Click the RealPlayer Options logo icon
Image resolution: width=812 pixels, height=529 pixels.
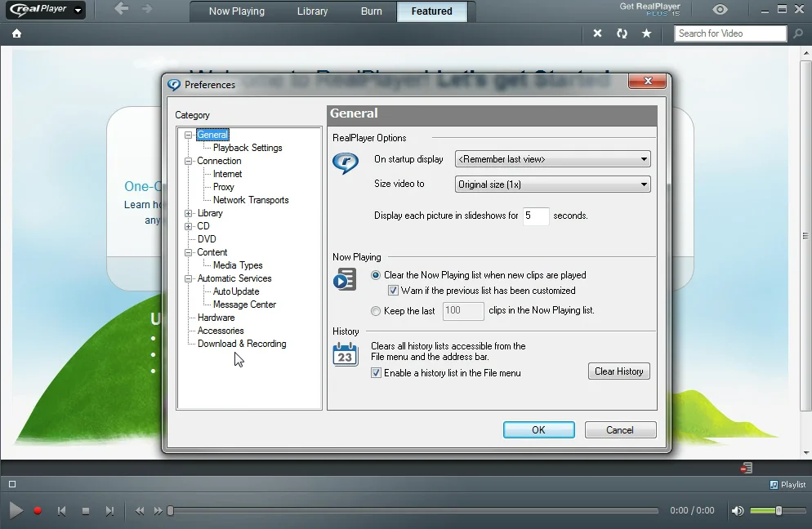[x=346, y=163]
